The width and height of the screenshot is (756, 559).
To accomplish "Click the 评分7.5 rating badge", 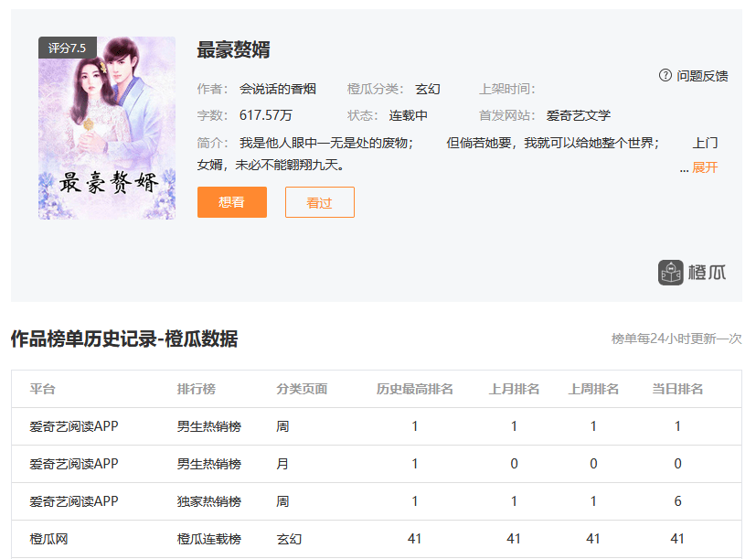I will coord(68,48).
